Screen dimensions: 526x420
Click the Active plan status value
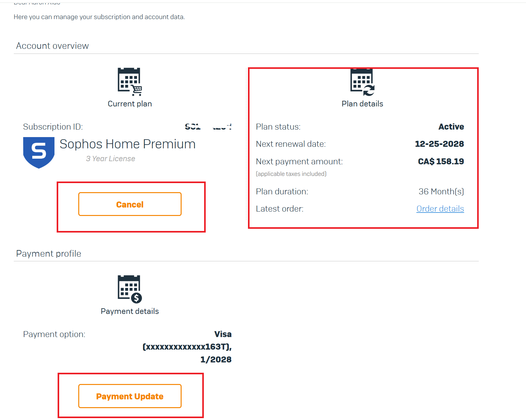pos(451,127)
